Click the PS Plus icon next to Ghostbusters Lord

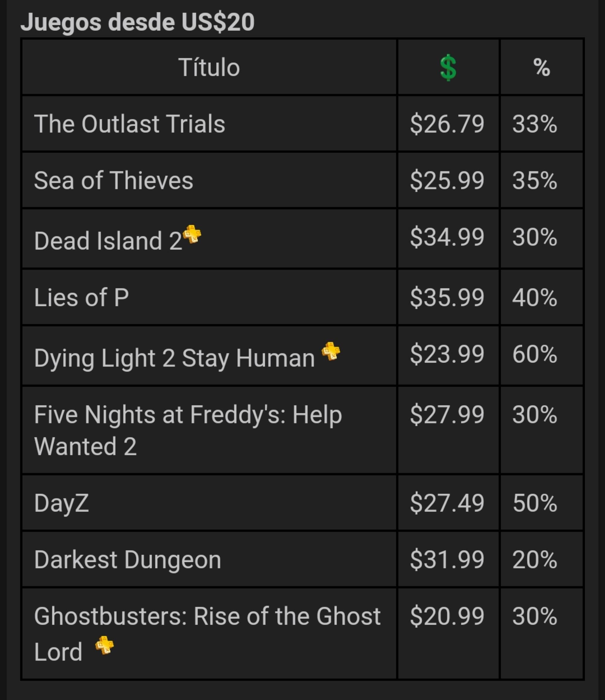pyautogui.click(x=104, y=645)
